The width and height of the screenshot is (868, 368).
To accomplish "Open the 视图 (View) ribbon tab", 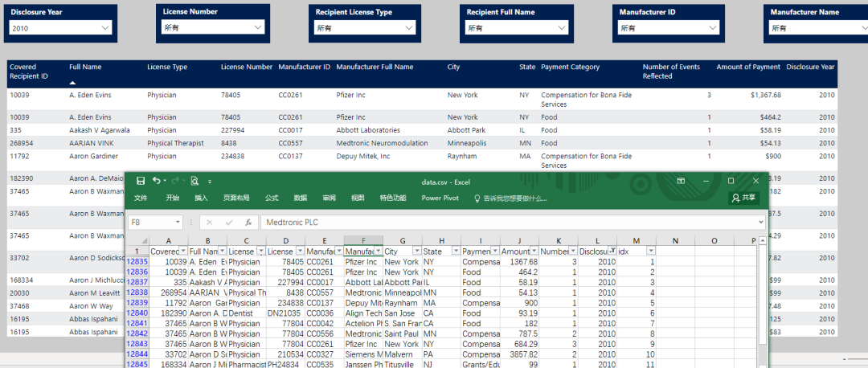I will [358, 198].
